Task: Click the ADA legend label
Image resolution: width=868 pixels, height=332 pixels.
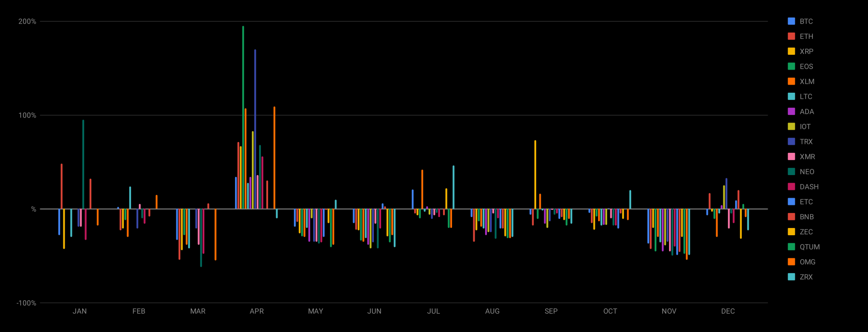Action: tap(807, 112)
